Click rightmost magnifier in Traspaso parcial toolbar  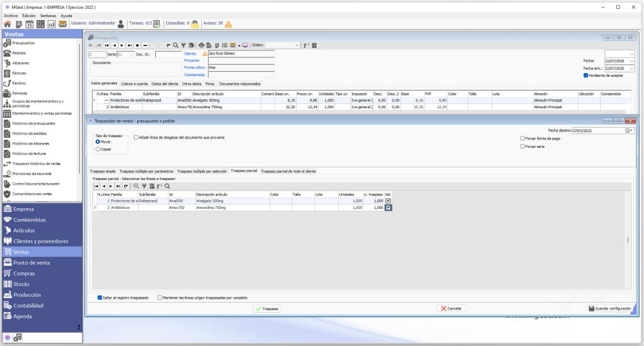pyautogui.click(x=167, y=186)
